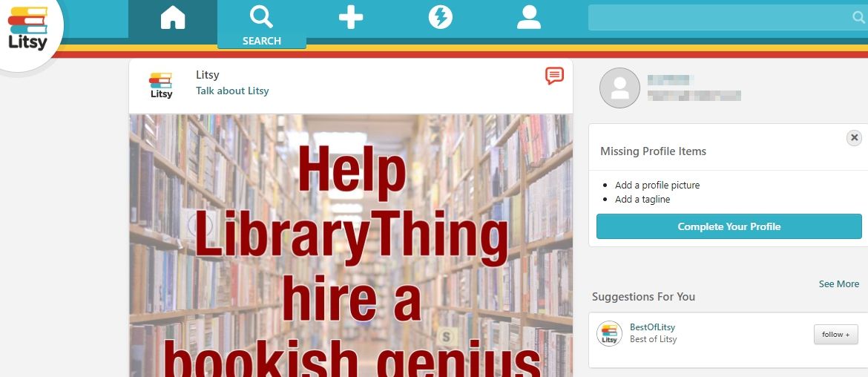Open the Home feed icon
This screenshot has width=868, height=377.
(173, 19)
